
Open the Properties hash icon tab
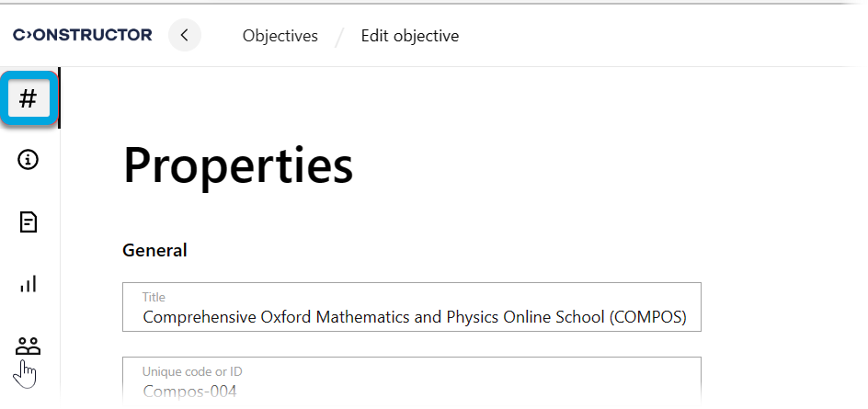pyautogui.click(x=29, y=98)
